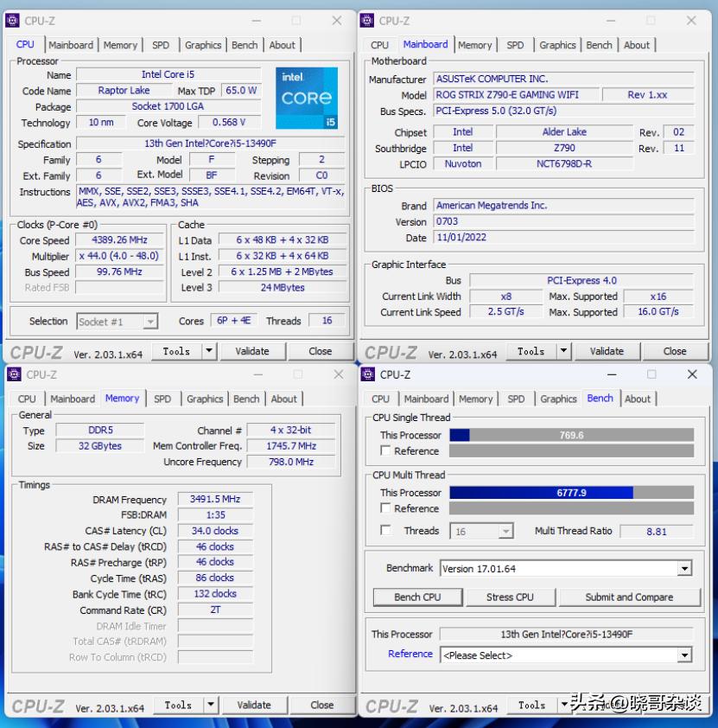Click the CPU-Z icon in CPU window title bar
The image size is (718, 728).
tap(12, 21)
